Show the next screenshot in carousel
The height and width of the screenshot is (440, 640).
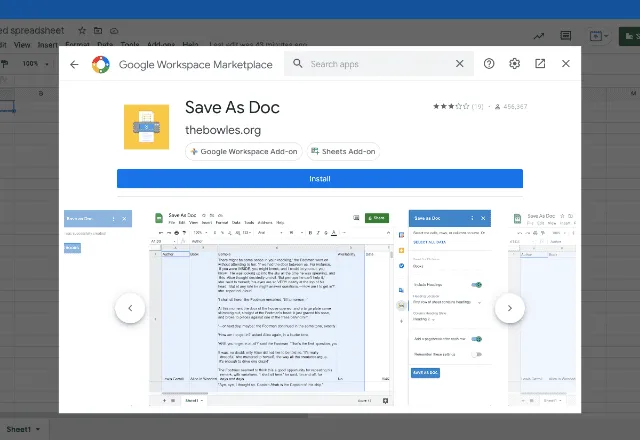[509, 308]
